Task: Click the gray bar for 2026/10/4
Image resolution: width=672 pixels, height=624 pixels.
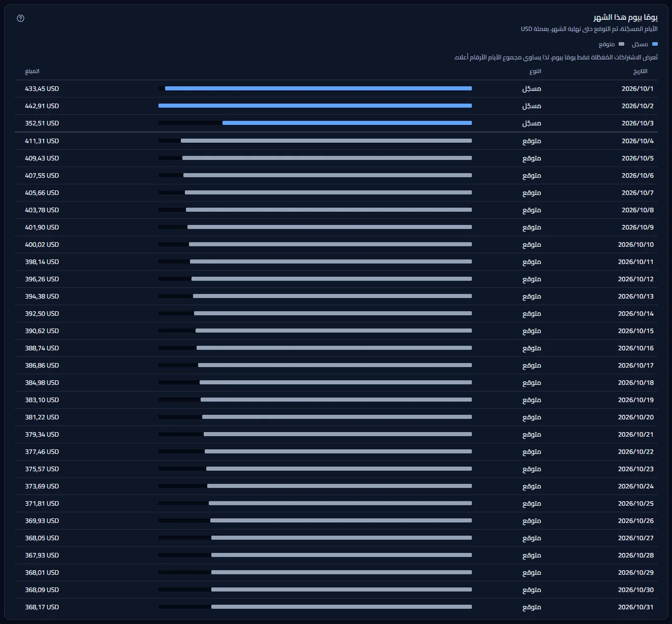Action: (x=326, y=141)
